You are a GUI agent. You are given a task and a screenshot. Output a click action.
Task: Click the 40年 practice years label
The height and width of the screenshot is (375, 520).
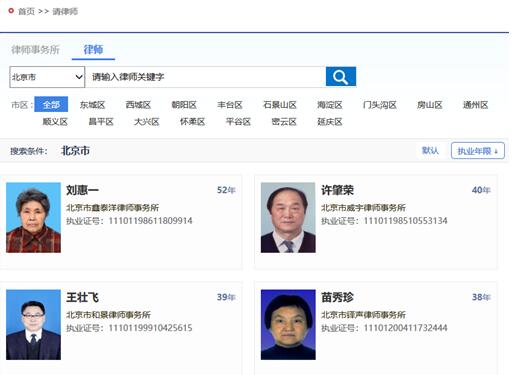point(481,190)
